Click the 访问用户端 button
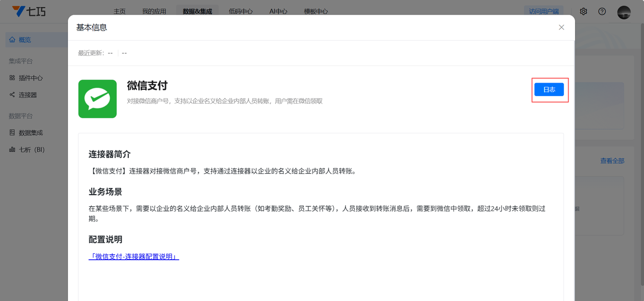This screenshot has width=644, height=301. tap(543, 12)
